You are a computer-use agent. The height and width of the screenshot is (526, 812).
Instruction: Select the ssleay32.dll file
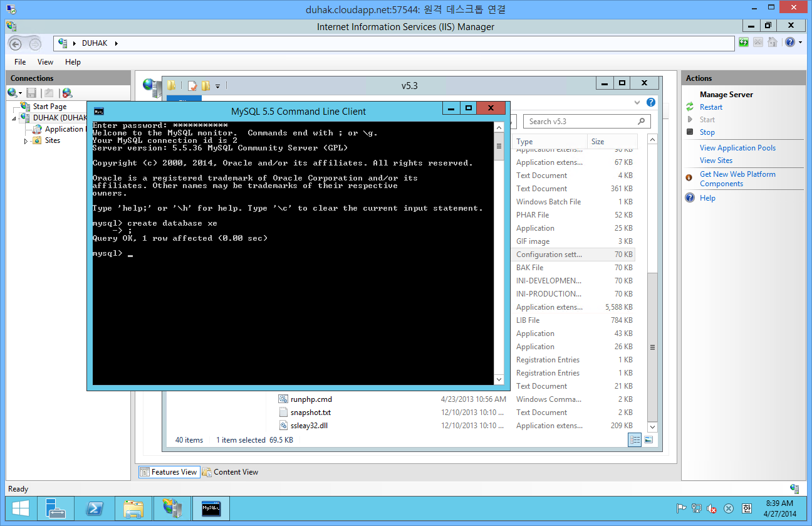309,426
